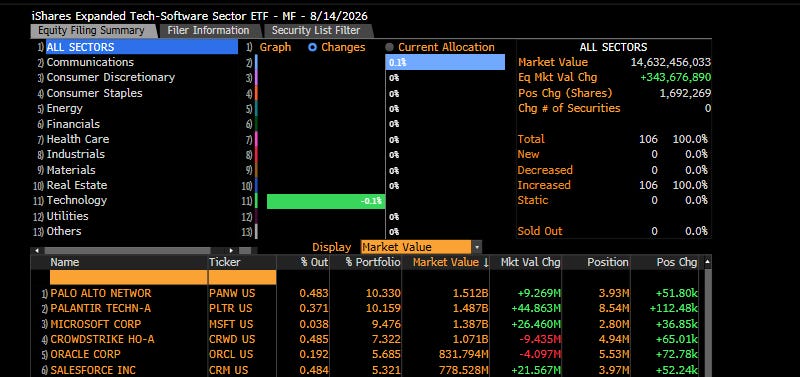The image size is (800, 377).
Task: Select the Materials sector row
Action: [x=71, y=170]
